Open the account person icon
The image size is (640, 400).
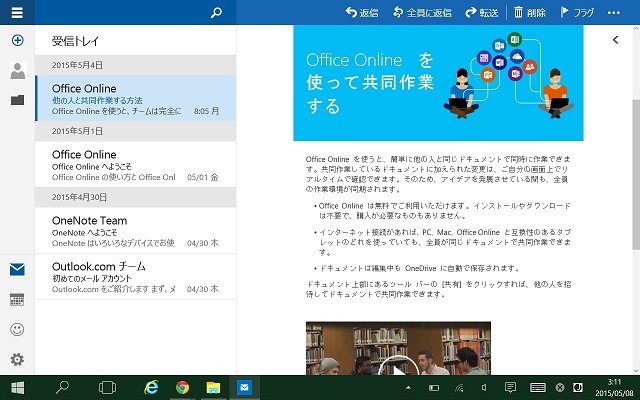click(x=18, y=70)
